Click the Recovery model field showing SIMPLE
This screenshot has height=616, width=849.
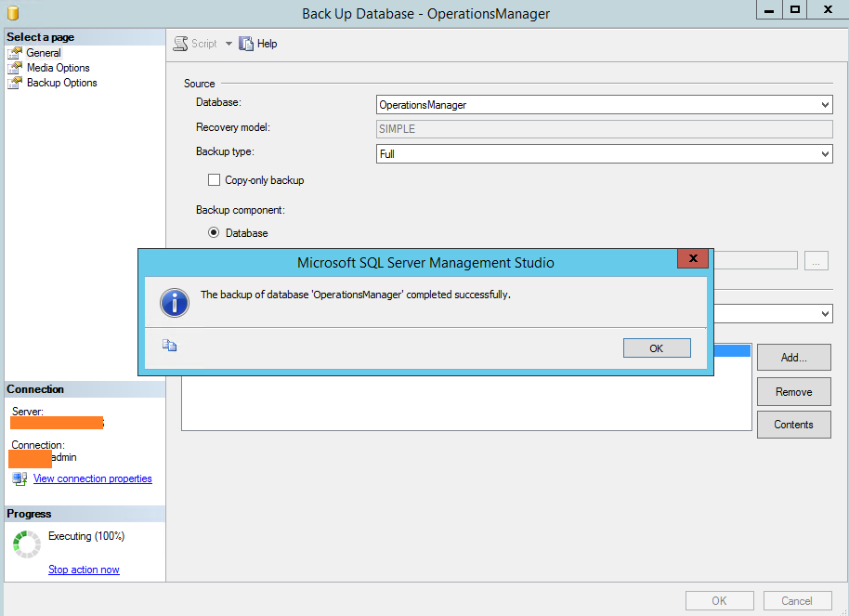(605, 129)
